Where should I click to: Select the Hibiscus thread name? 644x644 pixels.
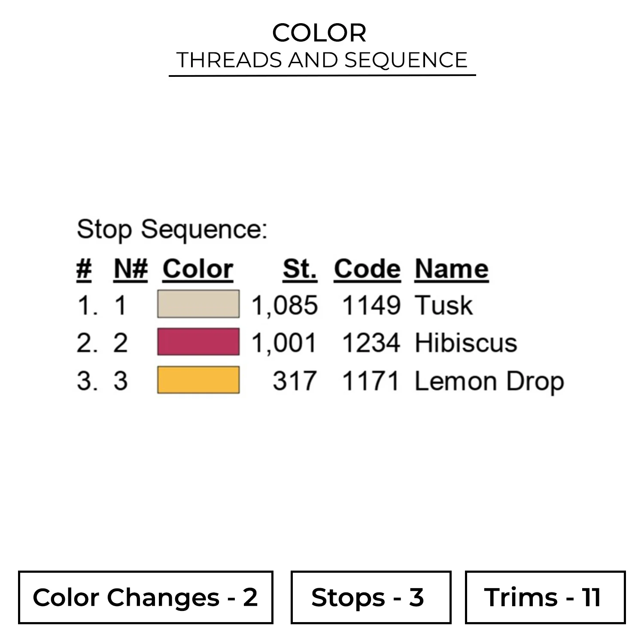point(466,343)
